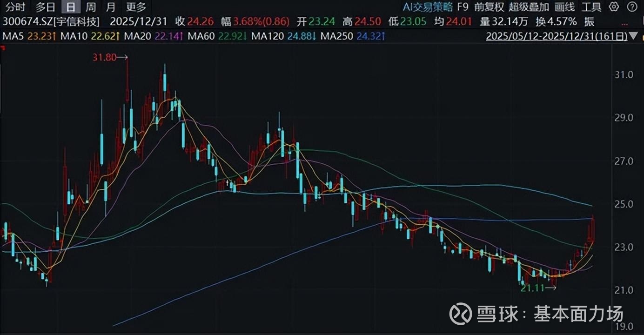Open the 更多 more periods menu
This screenshot has width=644, height=335.
pyautogui.click(x=135, y=7)
